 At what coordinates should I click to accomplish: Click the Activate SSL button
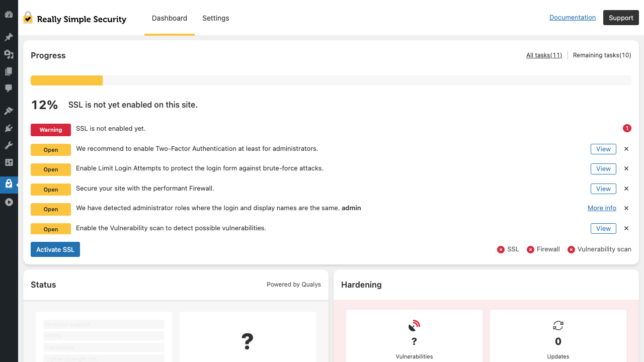55,249
